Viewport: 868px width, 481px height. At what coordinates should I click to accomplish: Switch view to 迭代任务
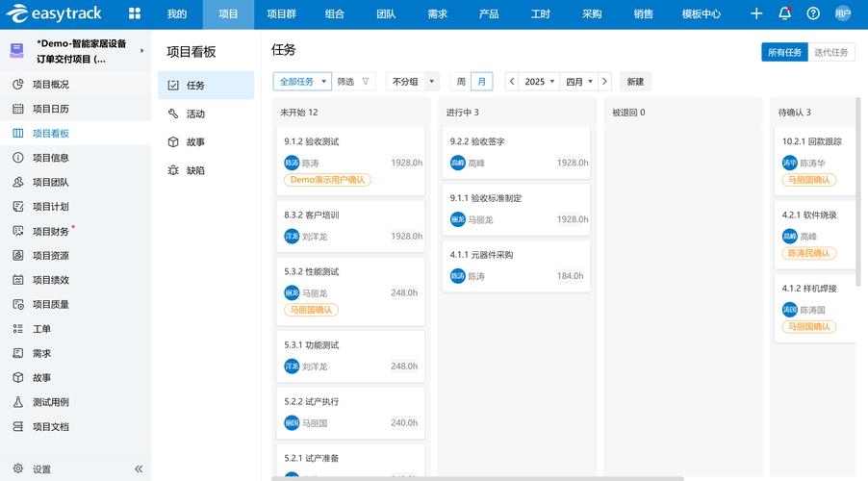tap(830, 52)
